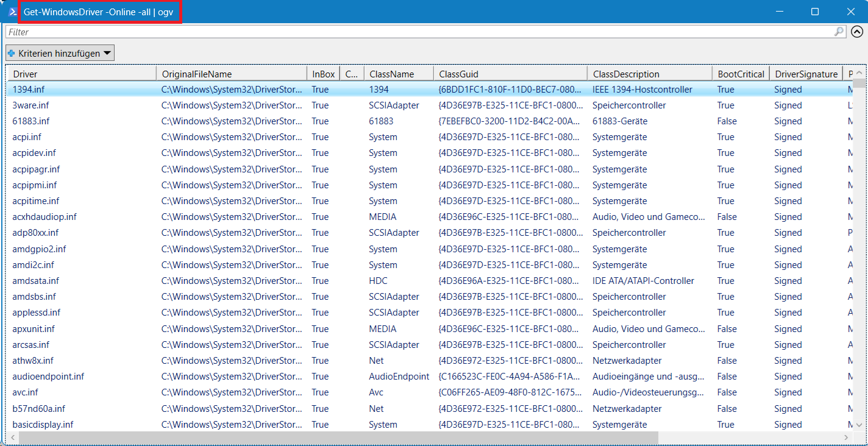The width and height of the screenshot is (868, 446).
Task: Click the {6BDD1FC1-810F-11D0-BEC7 GUID cell
Action: tap(510, 90)
